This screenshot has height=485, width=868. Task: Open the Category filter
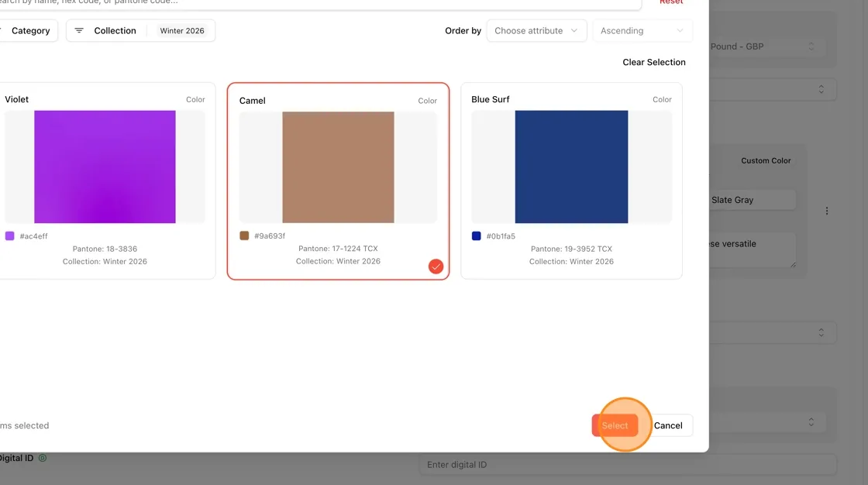point(28,30)
